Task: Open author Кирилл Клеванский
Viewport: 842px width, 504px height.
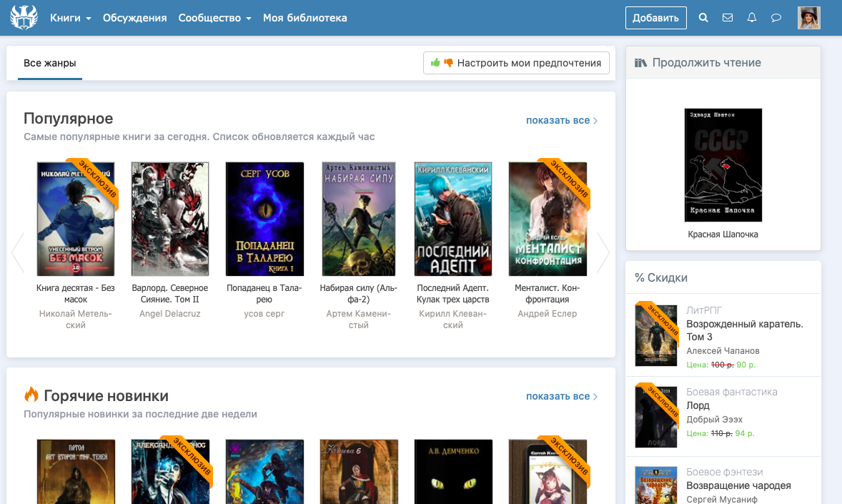Action: pyautogui.click(x=453, y=319)
